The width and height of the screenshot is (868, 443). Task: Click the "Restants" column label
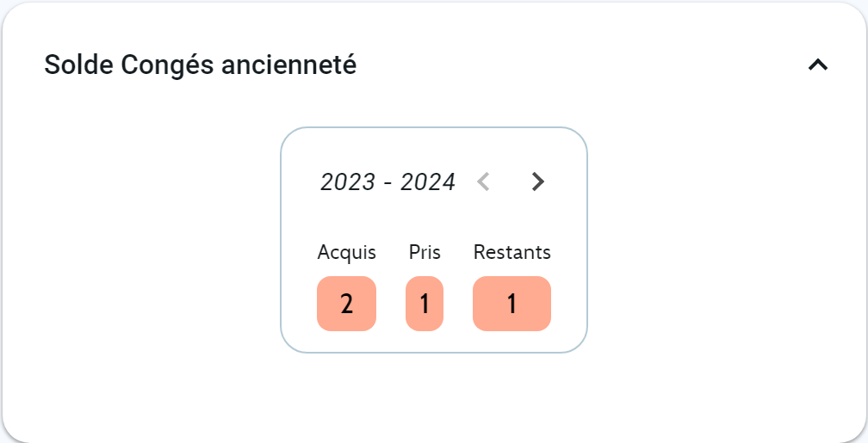[x=512, y=252]
